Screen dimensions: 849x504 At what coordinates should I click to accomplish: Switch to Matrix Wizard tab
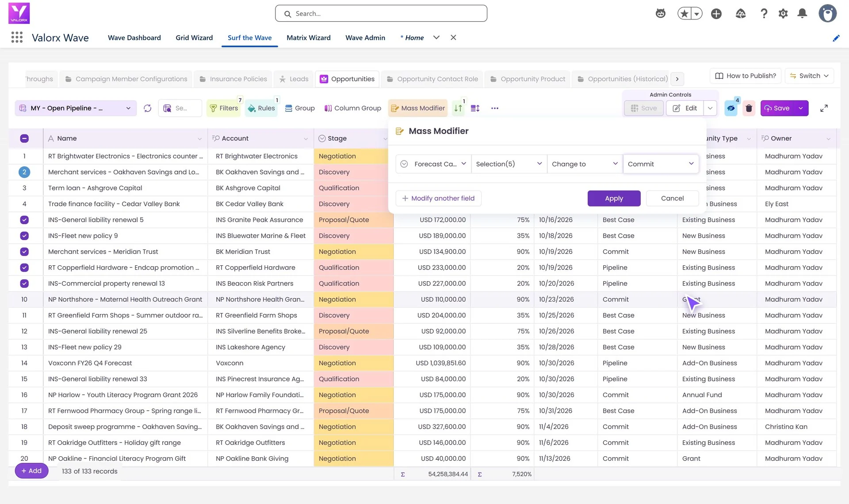coord(308,38)
